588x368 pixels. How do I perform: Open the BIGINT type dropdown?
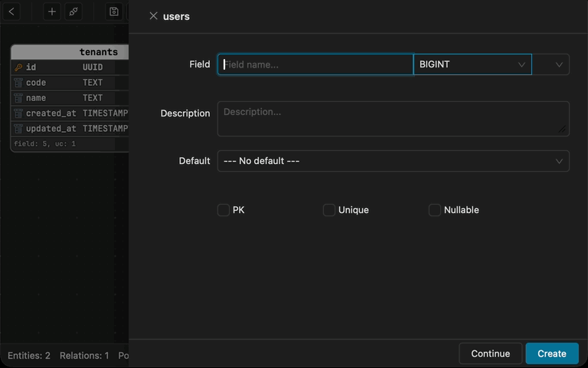coord(472,64)
